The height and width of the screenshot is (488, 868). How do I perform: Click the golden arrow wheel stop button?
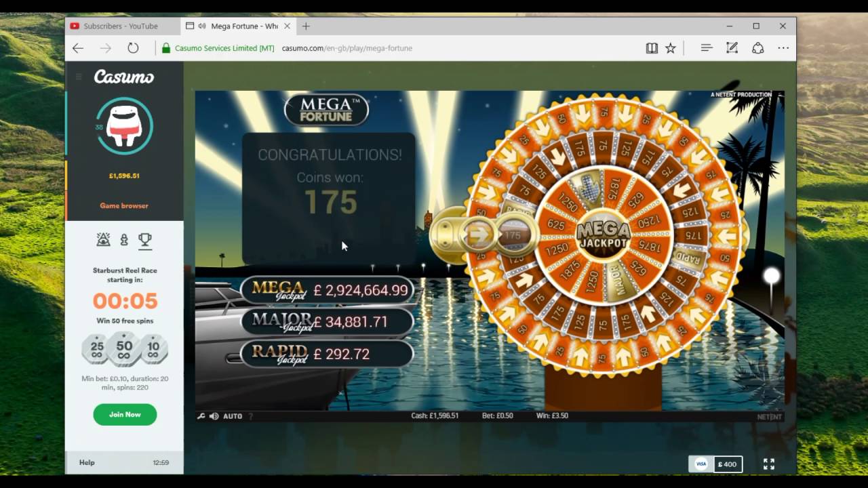[x=479, y=235]
